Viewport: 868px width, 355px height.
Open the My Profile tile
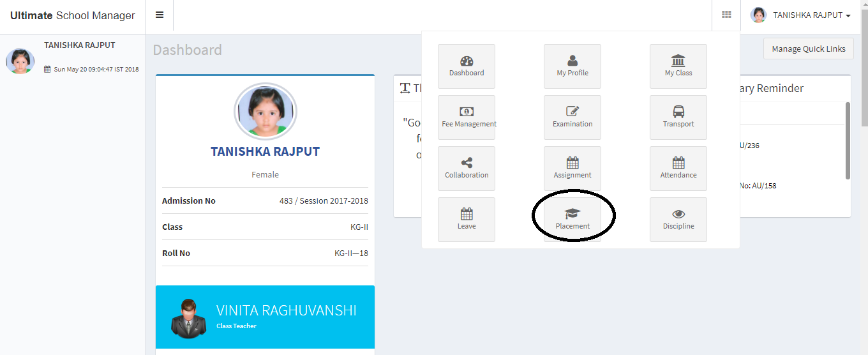572,66
